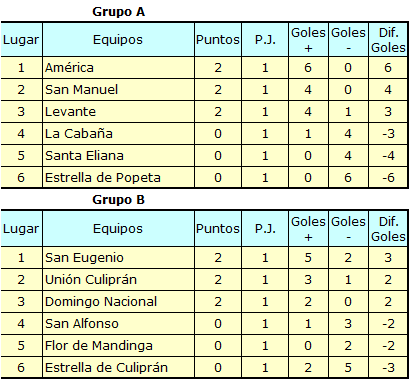
Task: Select the La Cabaña row name
Action: pyautogui.click(x=79, y=134)
